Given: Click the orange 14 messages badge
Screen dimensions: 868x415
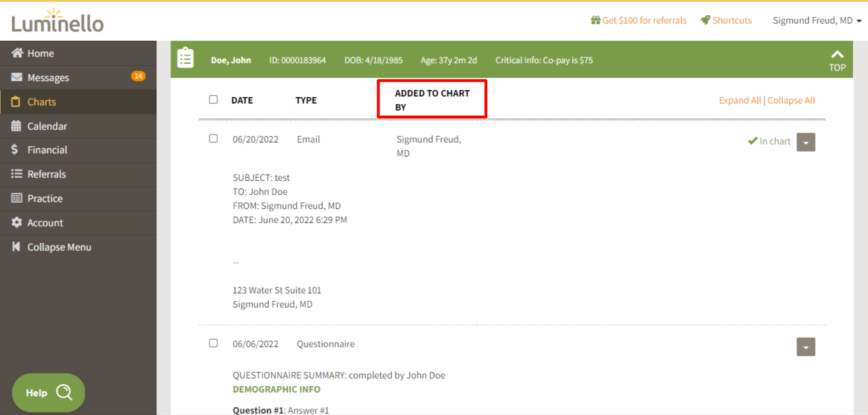Looking at the screenshot, I should pos(138,76).
